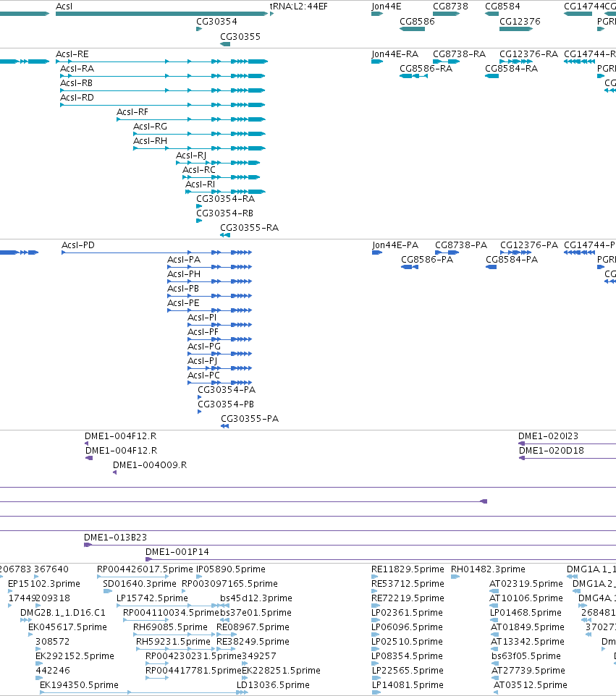Open the DME1-020D18 clone label
Image resolution: width=616 pixels, height=696 pixels.
coord(551,451)
